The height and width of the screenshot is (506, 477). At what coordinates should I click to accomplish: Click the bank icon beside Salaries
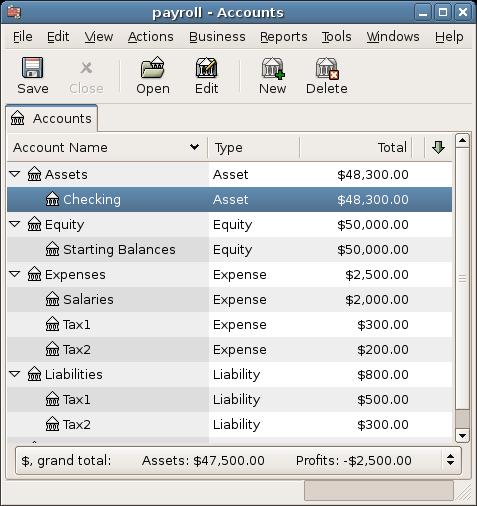click(52, 299)
